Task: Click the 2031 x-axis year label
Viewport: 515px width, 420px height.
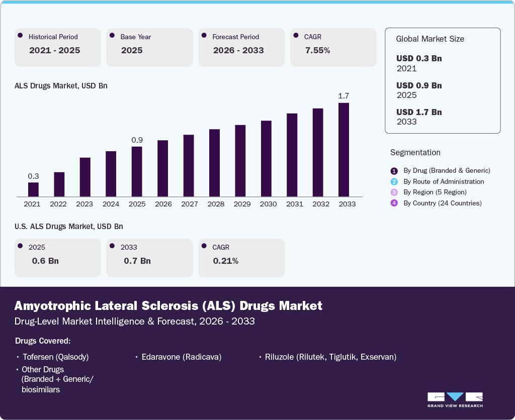Action: pos(295,204)
